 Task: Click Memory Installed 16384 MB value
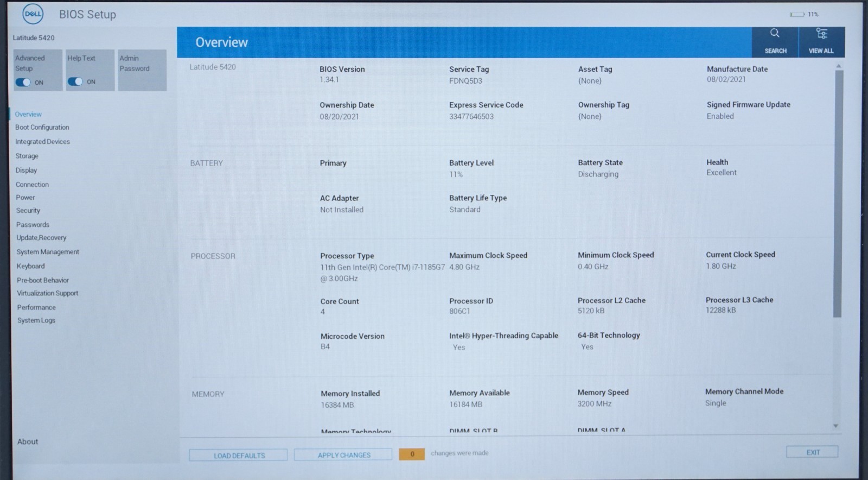point(337,405)
